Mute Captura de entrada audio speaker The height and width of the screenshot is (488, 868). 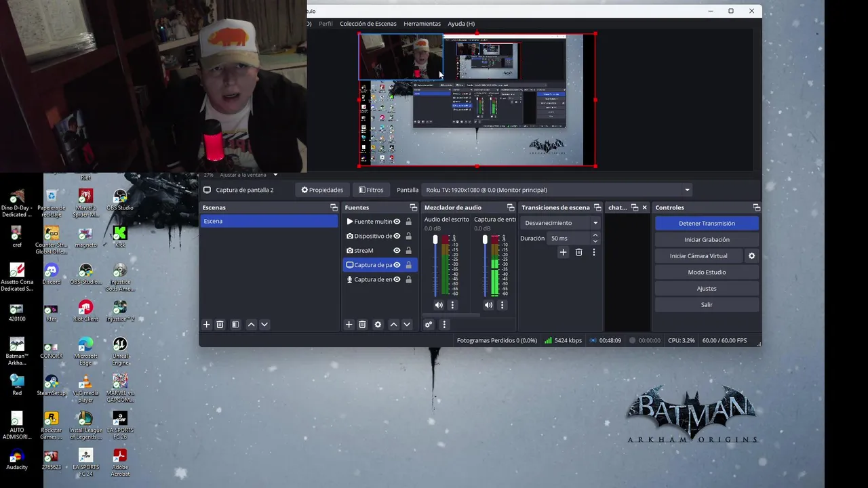488,305
